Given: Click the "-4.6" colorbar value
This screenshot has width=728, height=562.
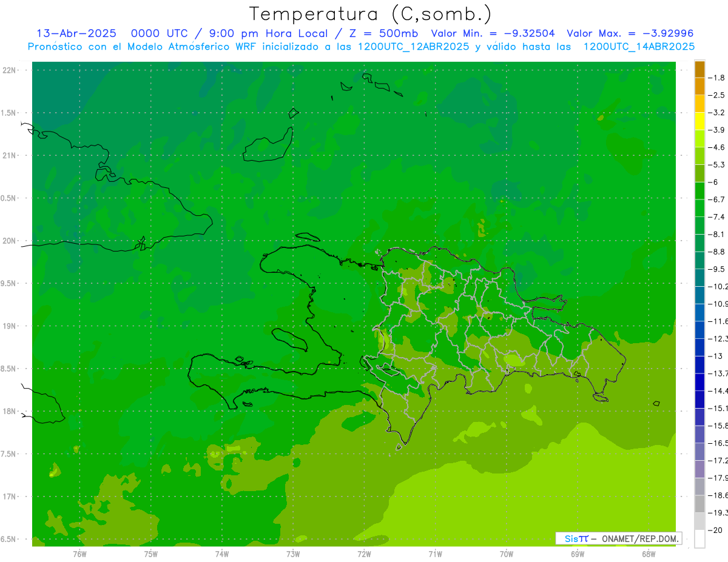Looking at the screenshot, I should tap(716, 147).
